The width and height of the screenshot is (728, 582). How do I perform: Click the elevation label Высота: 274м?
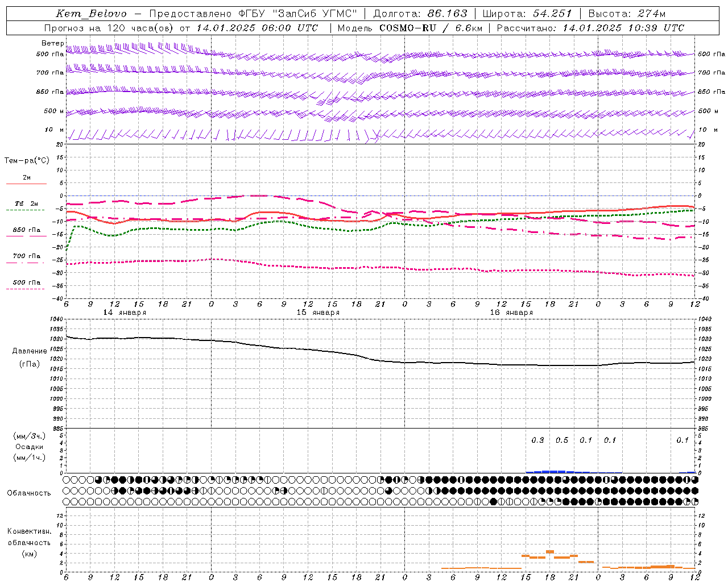pyautogui.click(x=627, y=14)
